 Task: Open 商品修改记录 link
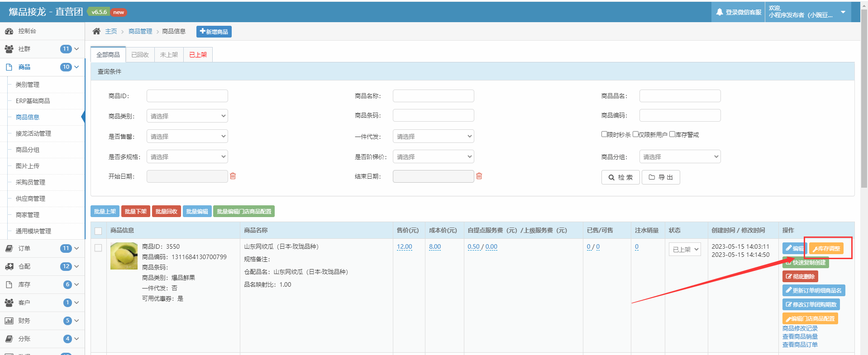(800, 328)
